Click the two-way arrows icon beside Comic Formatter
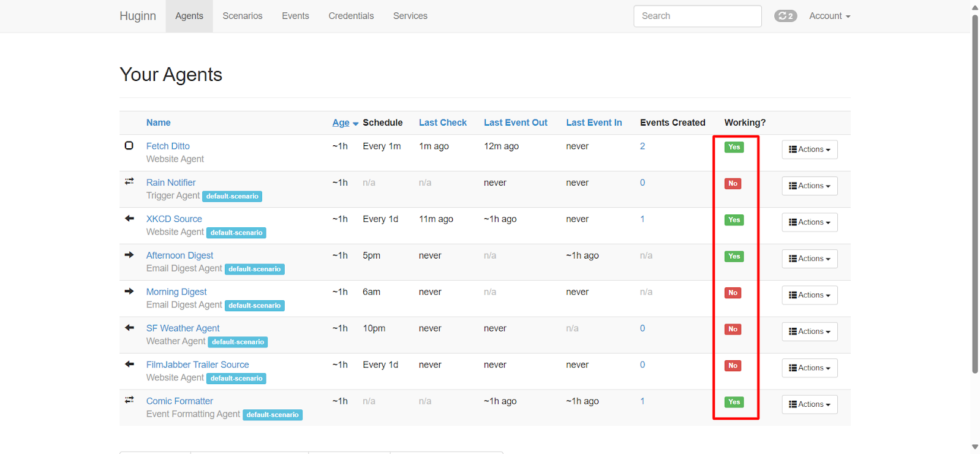 point(129,400)
